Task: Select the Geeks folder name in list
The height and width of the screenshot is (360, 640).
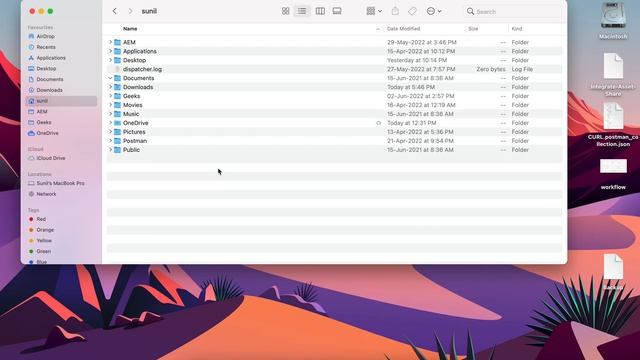Action: [131, 96]
